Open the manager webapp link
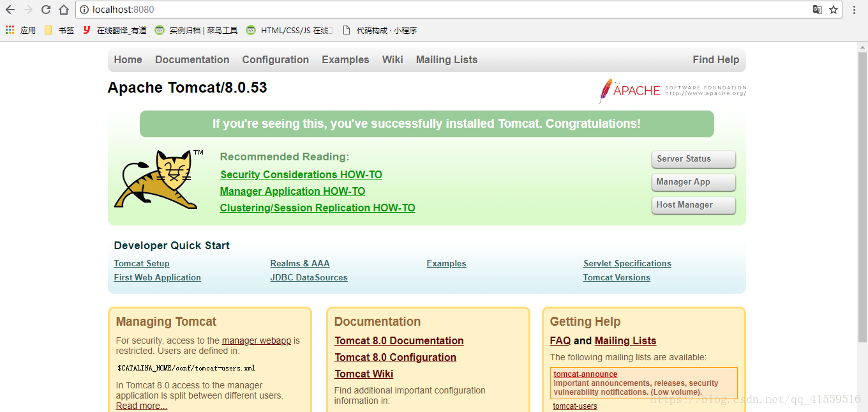This screenshot has height=412, width=868. coord(257,341)
